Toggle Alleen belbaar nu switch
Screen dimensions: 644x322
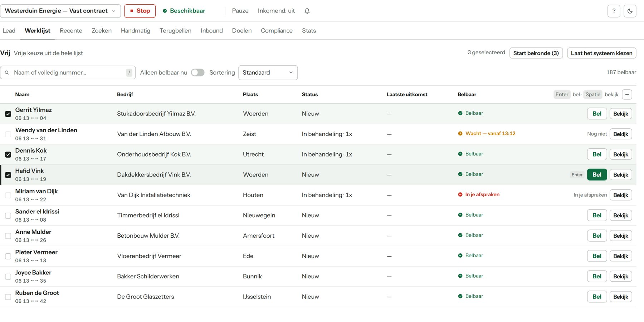coord(197,73)
